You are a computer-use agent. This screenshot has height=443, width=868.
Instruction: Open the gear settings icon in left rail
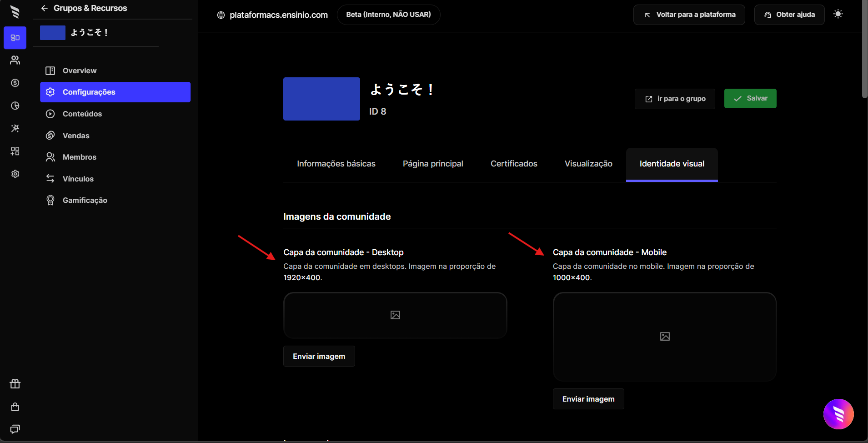coord(15,174)
